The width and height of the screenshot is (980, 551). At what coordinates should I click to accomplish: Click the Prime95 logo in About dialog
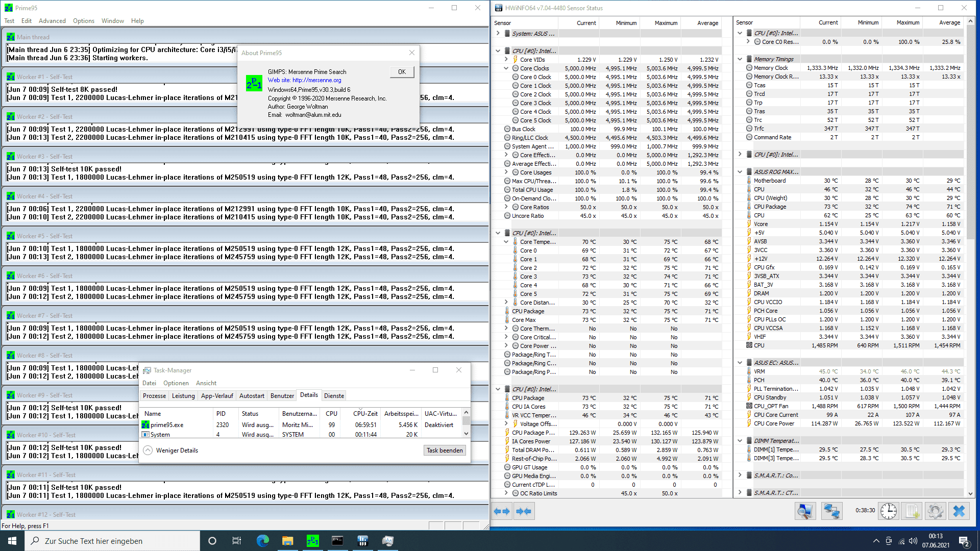pos(254,83)
